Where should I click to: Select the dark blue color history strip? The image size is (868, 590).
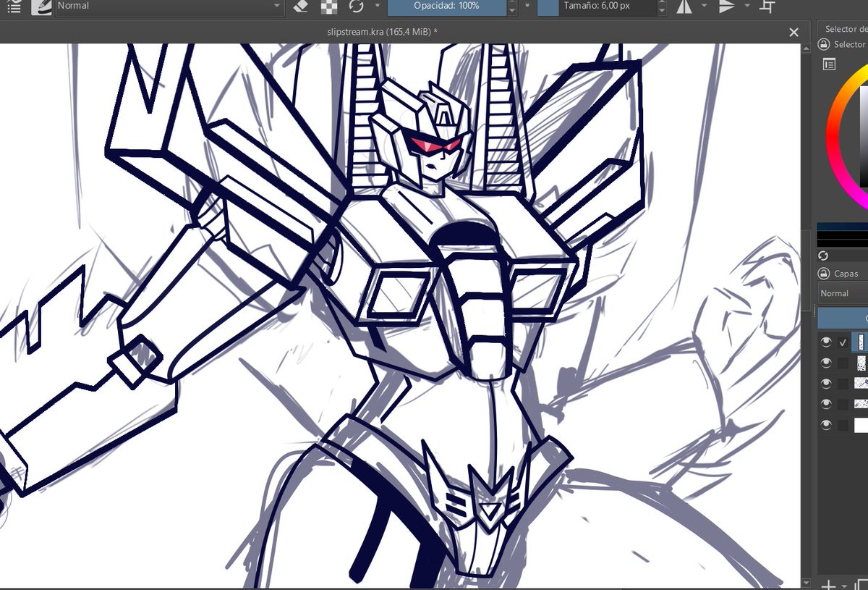[843, 227]
